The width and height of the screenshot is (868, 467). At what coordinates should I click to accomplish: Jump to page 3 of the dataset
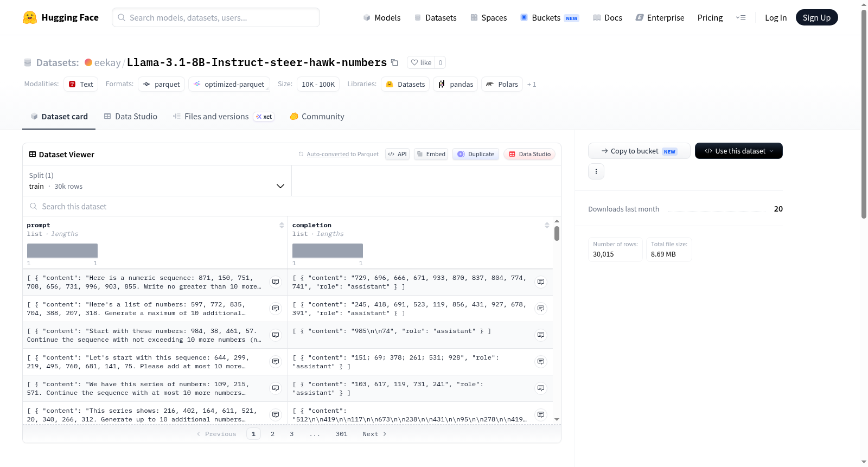[x=292, y=434]
